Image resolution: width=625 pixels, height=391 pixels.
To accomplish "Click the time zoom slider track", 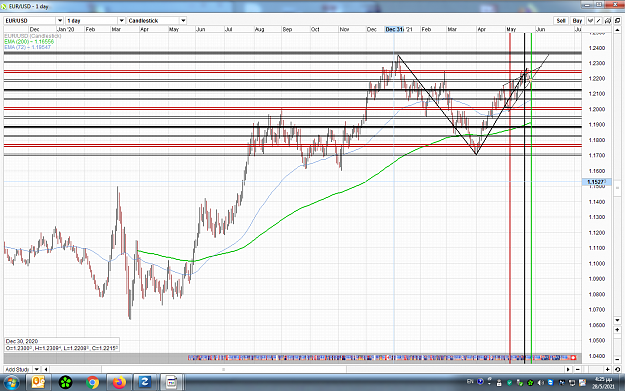I will (x=592, y=369).
